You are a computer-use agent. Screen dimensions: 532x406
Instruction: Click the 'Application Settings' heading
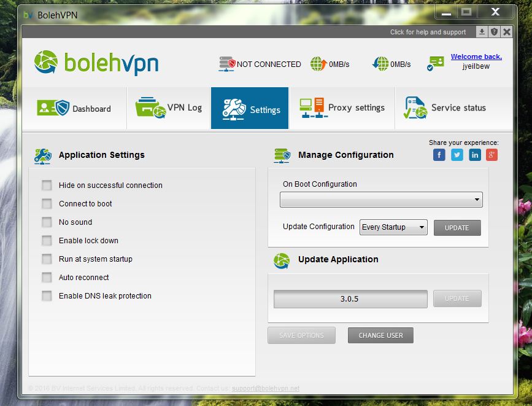(x=101, y=155)
